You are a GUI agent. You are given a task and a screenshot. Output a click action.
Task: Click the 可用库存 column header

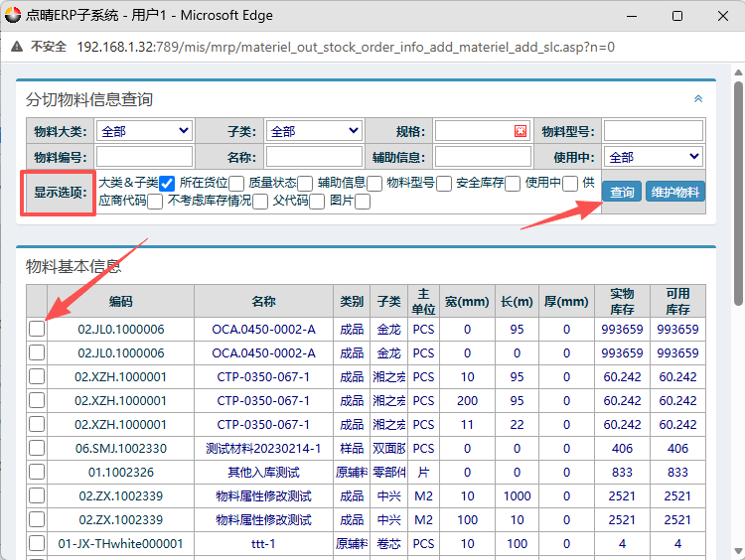pos(677,301)
